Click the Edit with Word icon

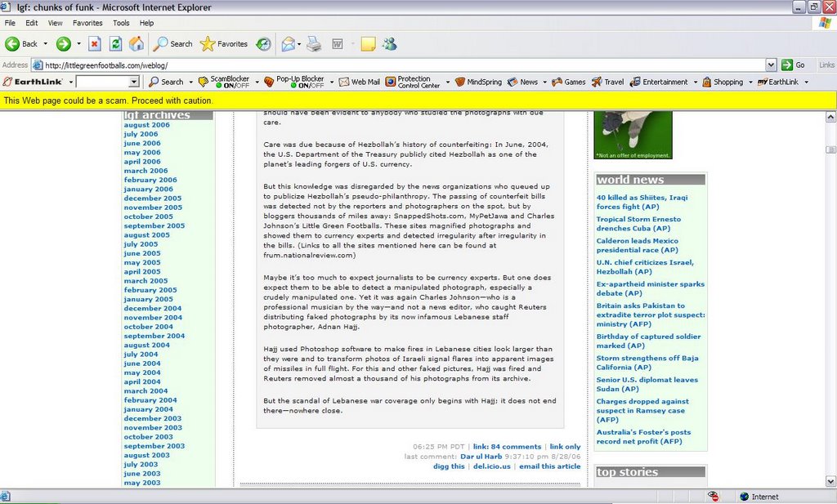click(338, 44)
